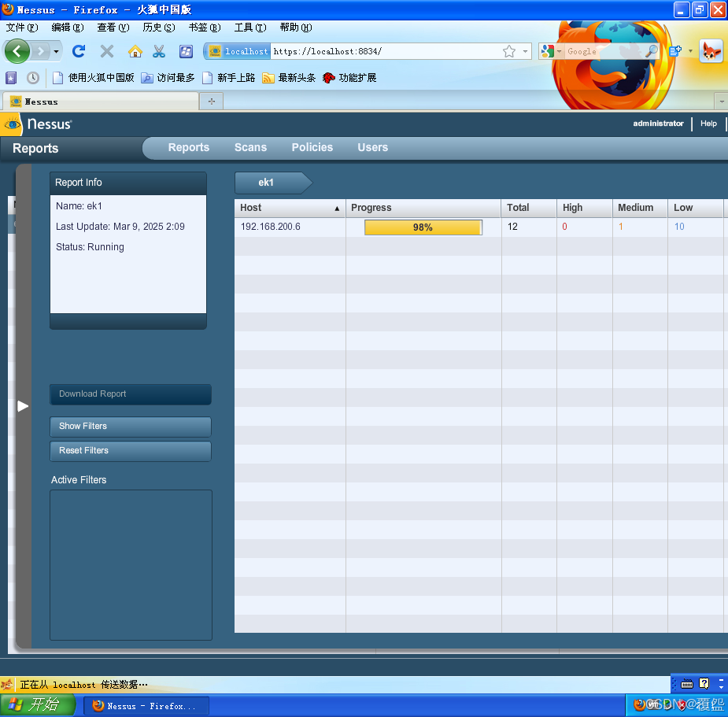Open the 编辑 menu
This screenshot has width=728, height=717.
[68, 28]
